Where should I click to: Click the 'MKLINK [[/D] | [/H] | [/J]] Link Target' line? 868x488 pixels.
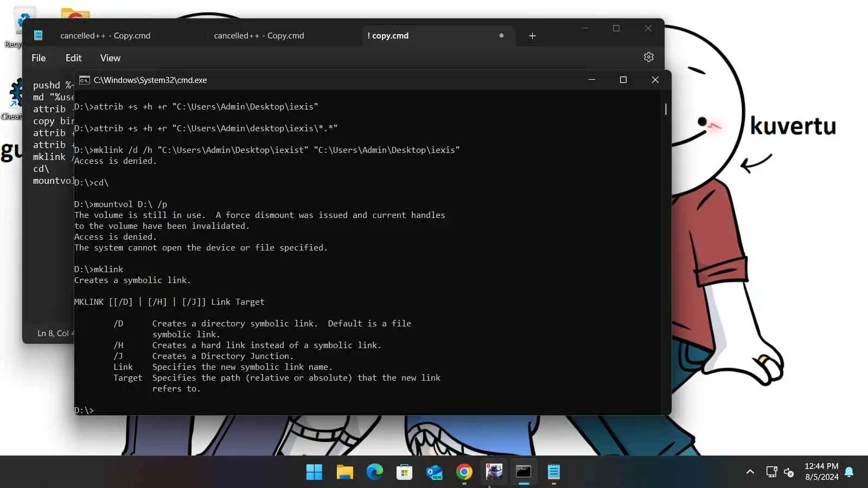point(169,302)
